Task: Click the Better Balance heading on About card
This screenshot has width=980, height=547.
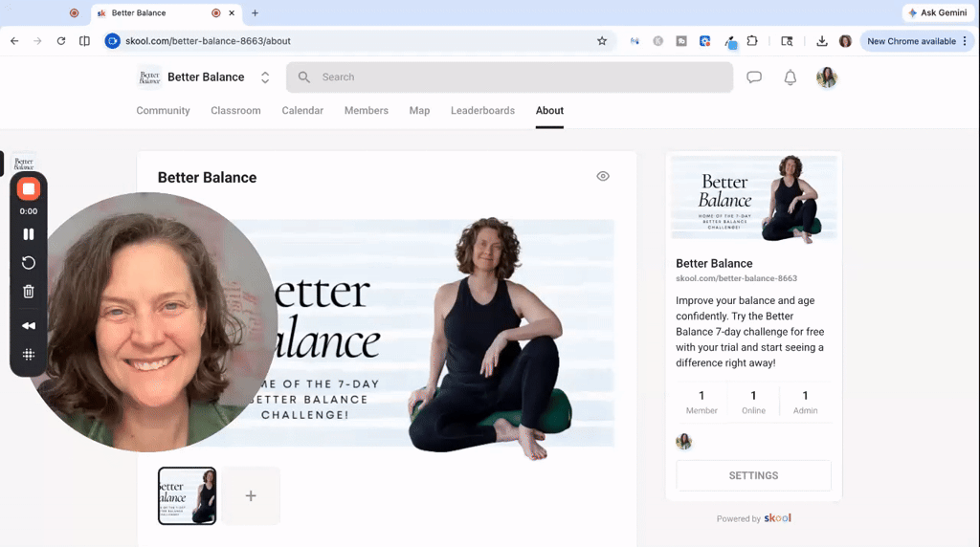Action: click(207, 178)
